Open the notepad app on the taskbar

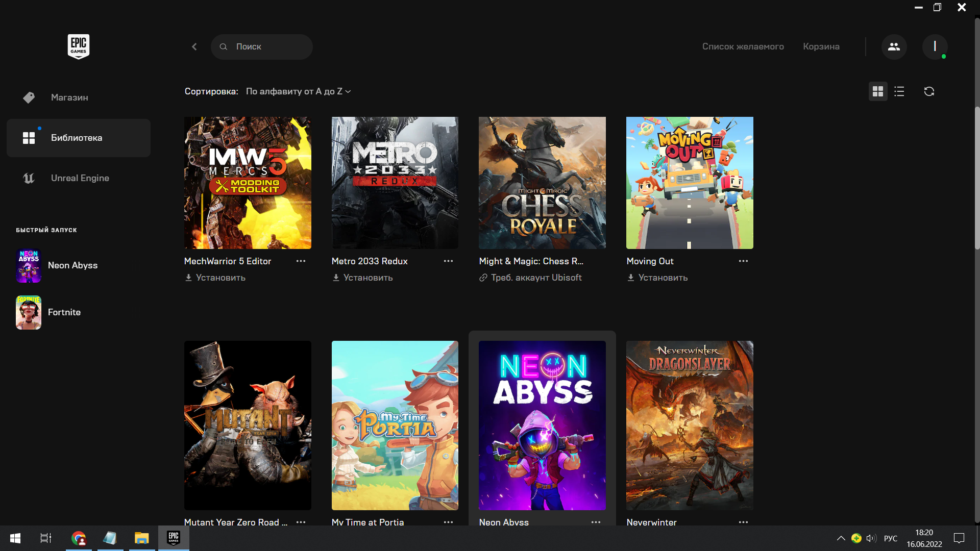click(110, 538)
